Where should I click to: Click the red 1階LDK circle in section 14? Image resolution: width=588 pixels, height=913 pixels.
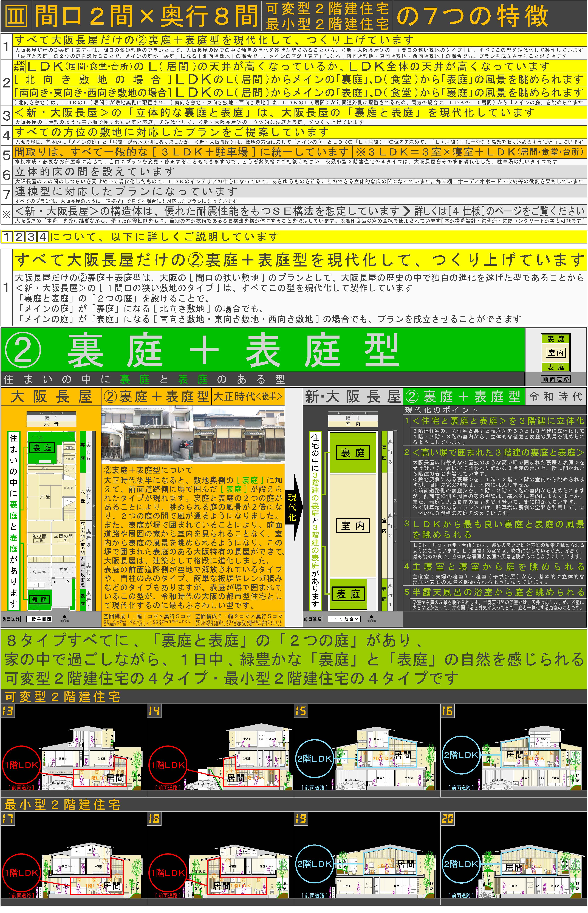[x=168, y=765]
